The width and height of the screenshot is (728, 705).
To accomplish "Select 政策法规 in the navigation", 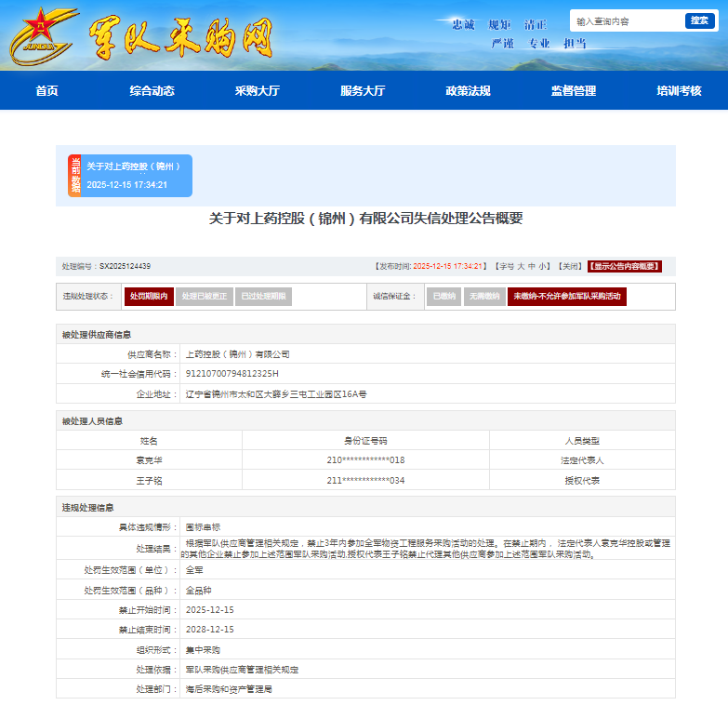I will [468, 90].
